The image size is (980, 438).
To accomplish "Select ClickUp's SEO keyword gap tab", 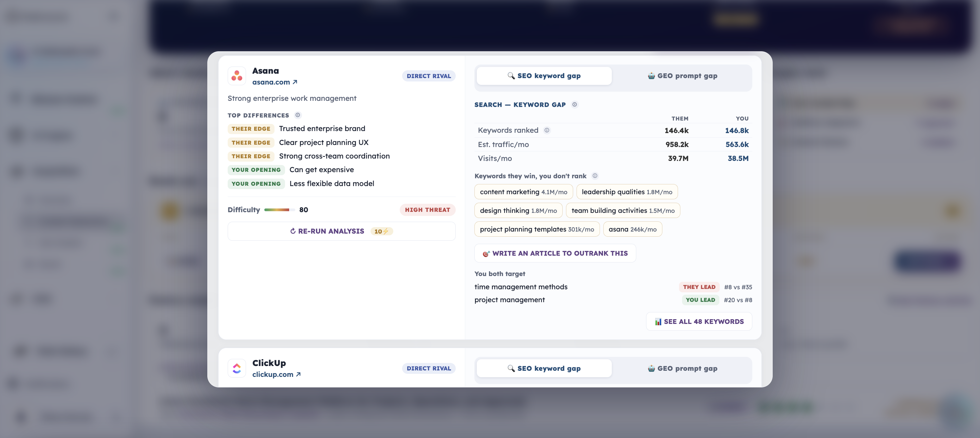I will (544, 368).
